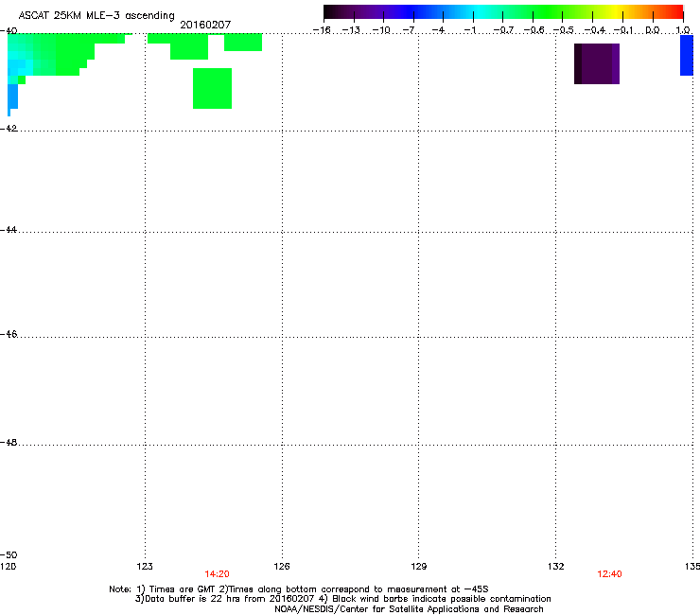Click the red end of color scale
Image resolution: width=700 pixels, height=615 pixels.
[x=675, y=12]
